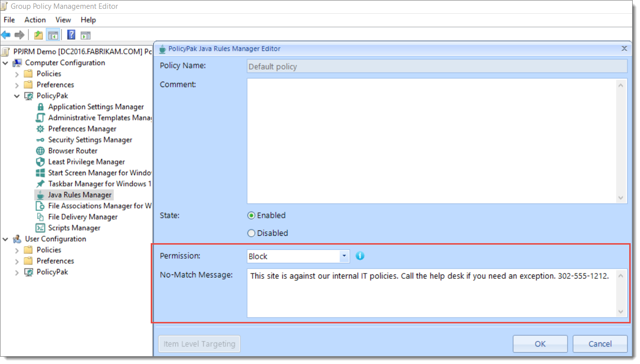The height and width of the screenshot is (364, 640).
Task: Select the PPJRM Demo root node text
Action: click(83, 51)
